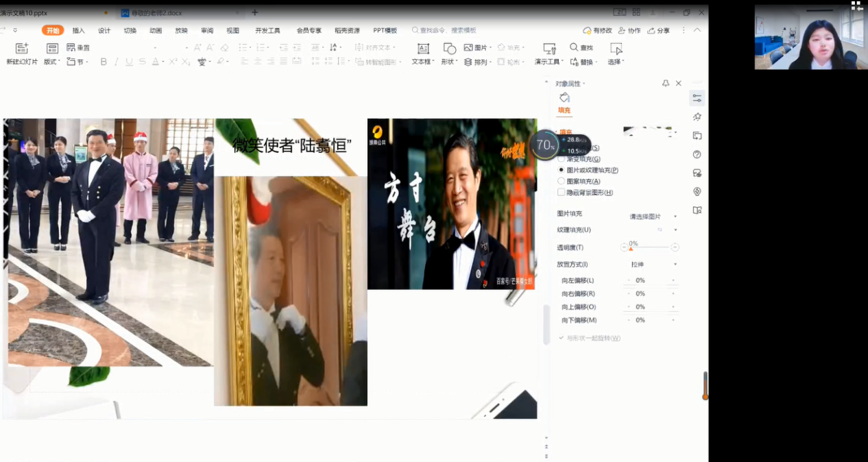Open the 切换 (Transitions) ribbon tab
Screen dimensions: 868x462
coord(130,30)
